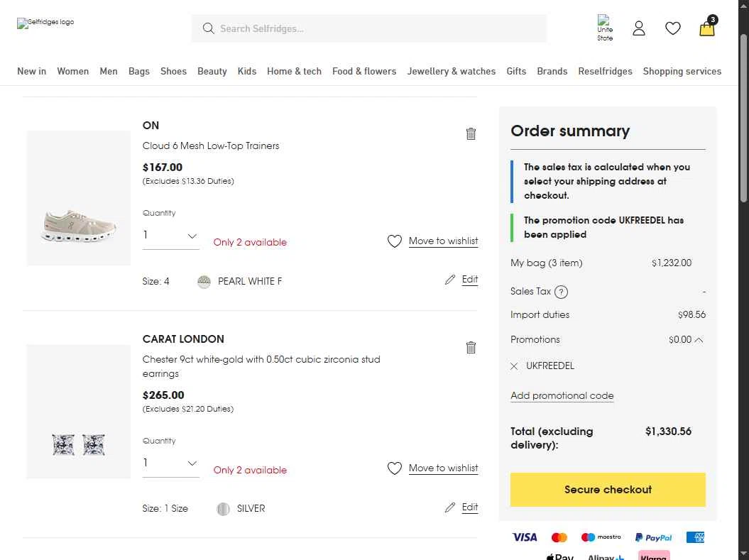The image size is (749, 560).
Task: Click the Secure checkout button
Action: coord(608,490)
